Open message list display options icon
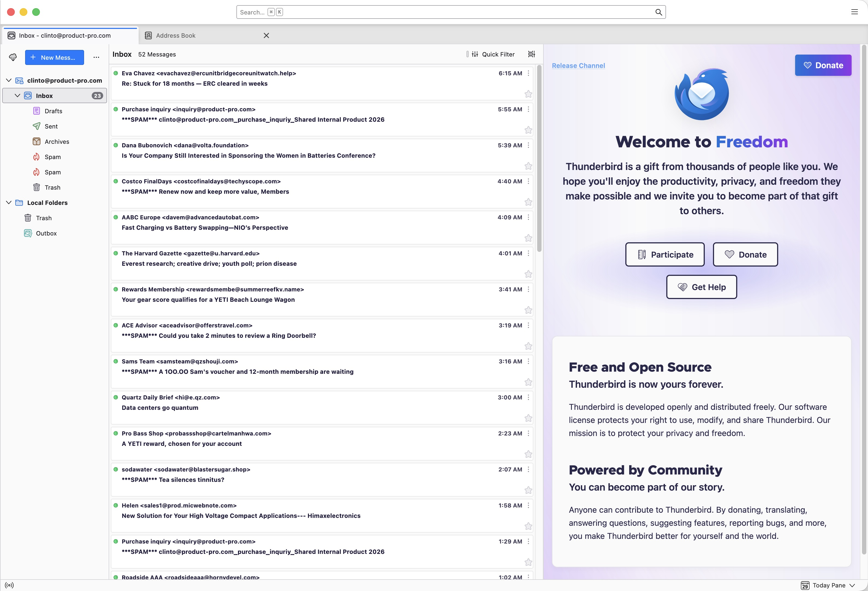The image size is (868, 591). (x=531, y=54)
